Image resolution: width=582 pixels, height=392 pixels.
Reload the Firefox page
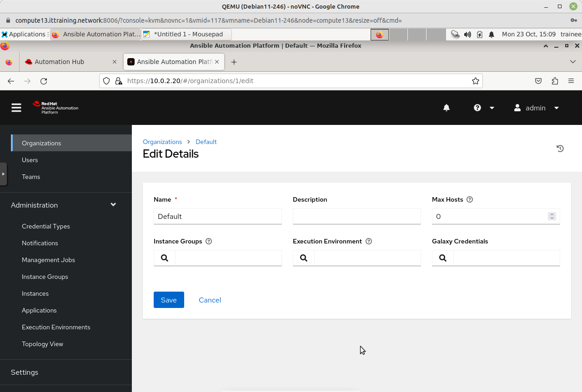click(x=44, y=81)
